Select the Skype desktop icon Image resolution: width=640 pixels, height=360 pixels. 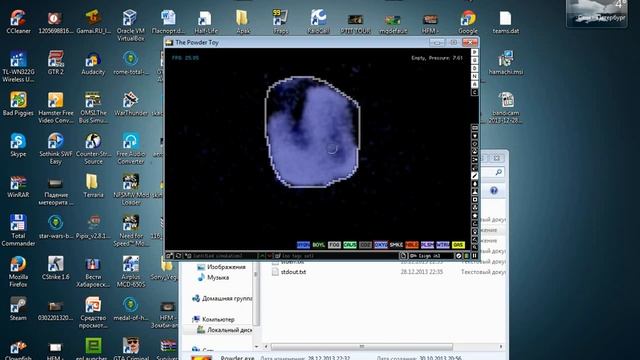(x=18, y=145)
